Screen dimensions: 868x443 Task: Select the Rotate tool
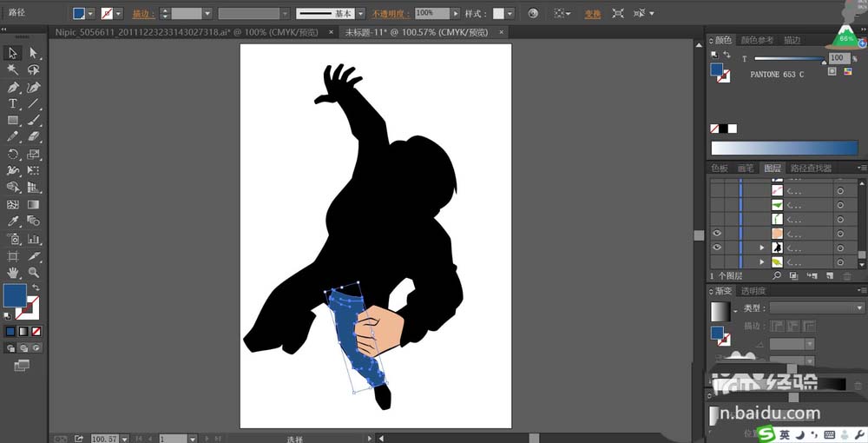point(13,154)
